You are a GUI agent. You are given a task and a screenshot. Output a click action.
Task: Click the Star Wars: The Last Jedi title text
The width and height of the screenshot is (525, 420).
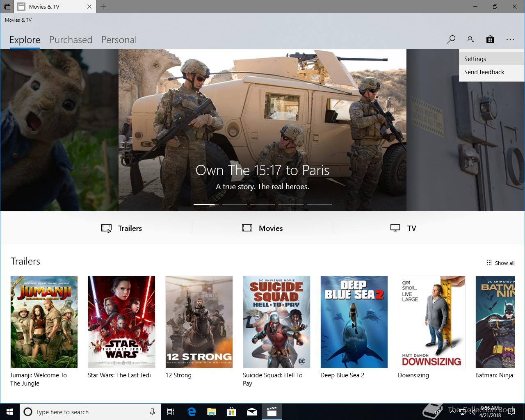[x=119, y=375]
